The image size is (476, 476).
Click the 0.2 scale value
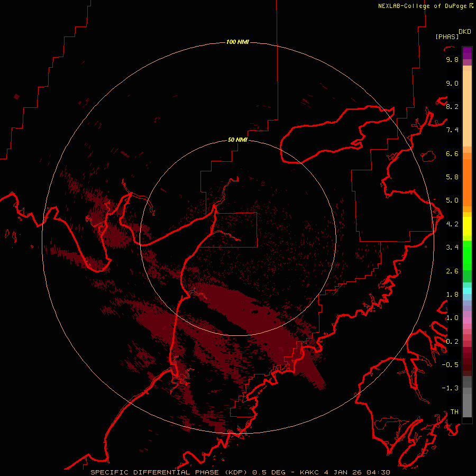click(452, 342)
